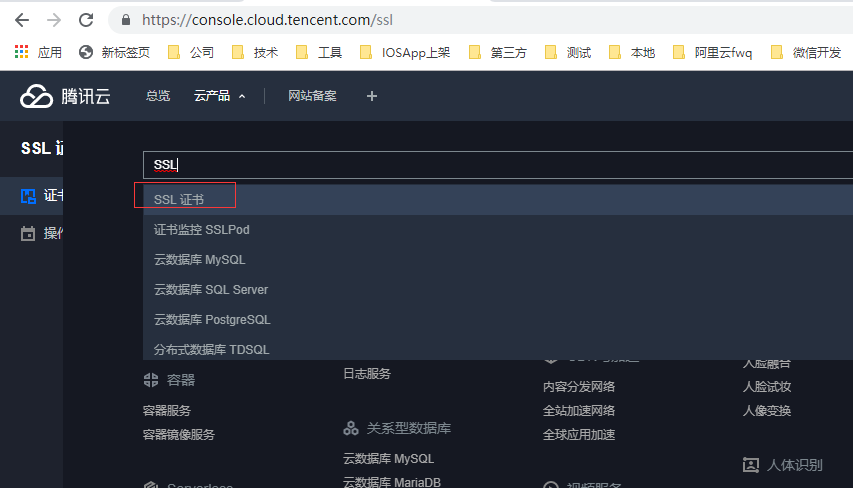Click the browser forward arrow
This screenshot has height=488, width=853.
[x=54, y=20]
